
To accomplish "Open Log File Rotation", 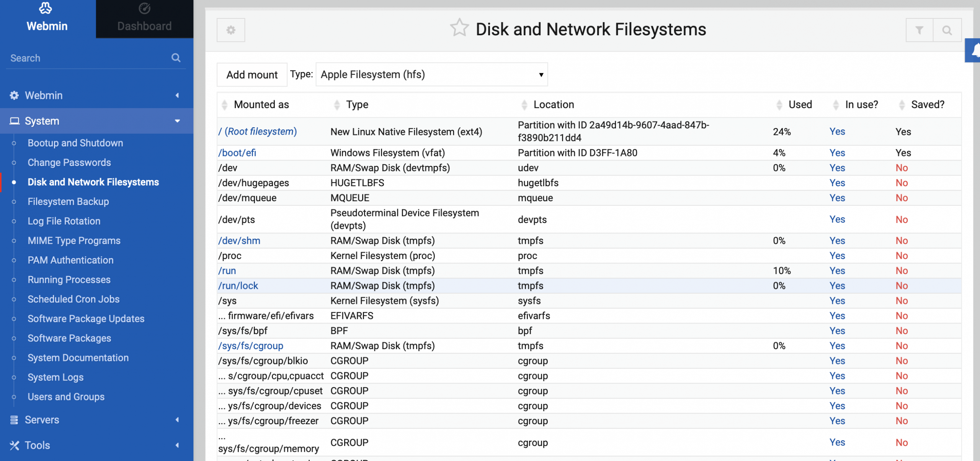I will (64, 221).
